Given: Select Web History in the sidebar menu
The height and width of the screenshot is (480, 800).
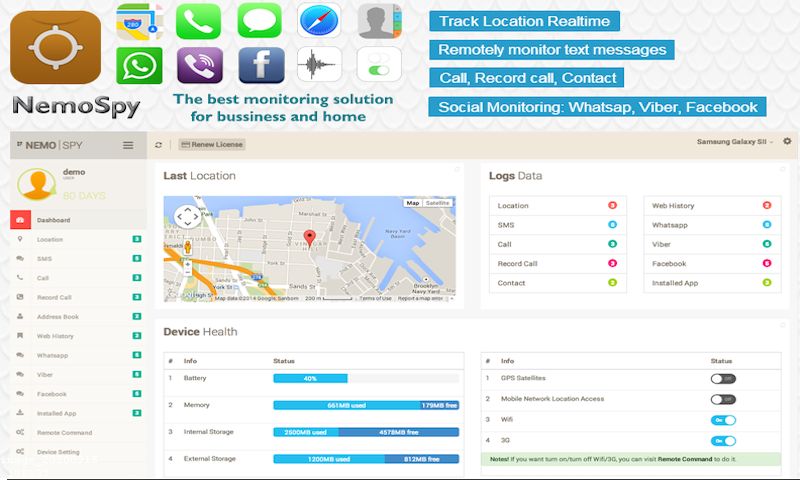Looking at the screenshot, I should (56, 336).
